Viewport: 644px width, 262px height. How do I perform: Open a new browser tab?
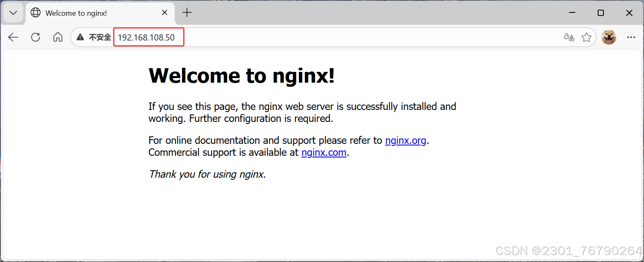[187, 13]
